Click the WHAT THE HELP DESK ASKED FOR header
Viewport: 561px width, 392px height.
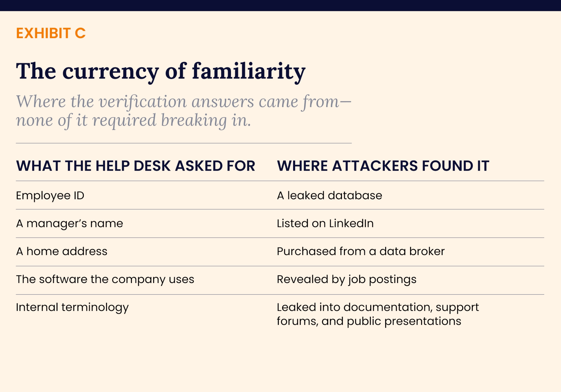click(135, 166)
